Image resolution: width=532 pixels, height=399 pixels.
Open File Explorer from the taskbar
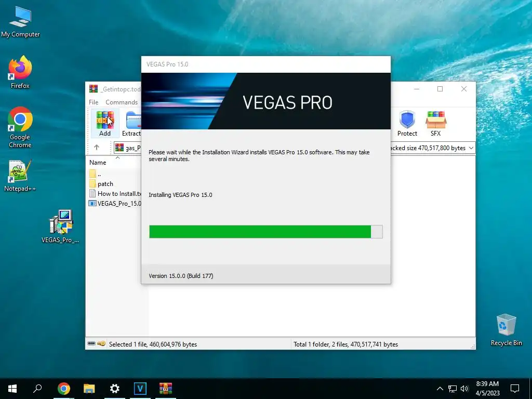(x=89, y=389)
